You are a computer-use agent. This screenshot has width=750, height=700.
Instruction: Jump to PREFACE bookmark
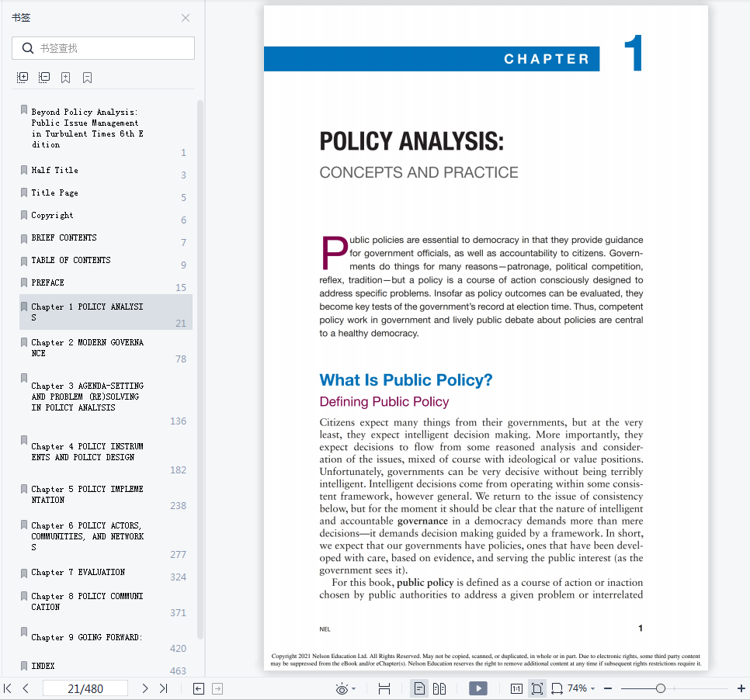pyautogui.click(x=48, y=282)
